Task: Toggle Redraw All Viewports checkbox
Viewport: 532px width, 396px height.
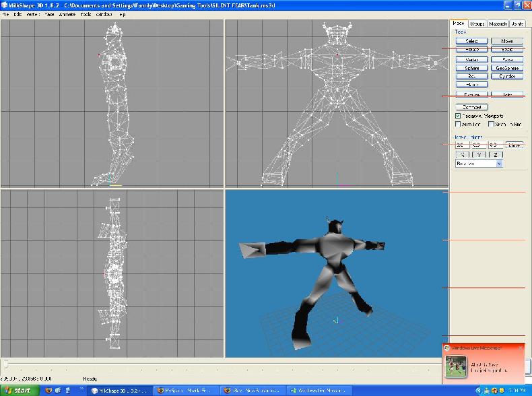Action: (459, 116)
